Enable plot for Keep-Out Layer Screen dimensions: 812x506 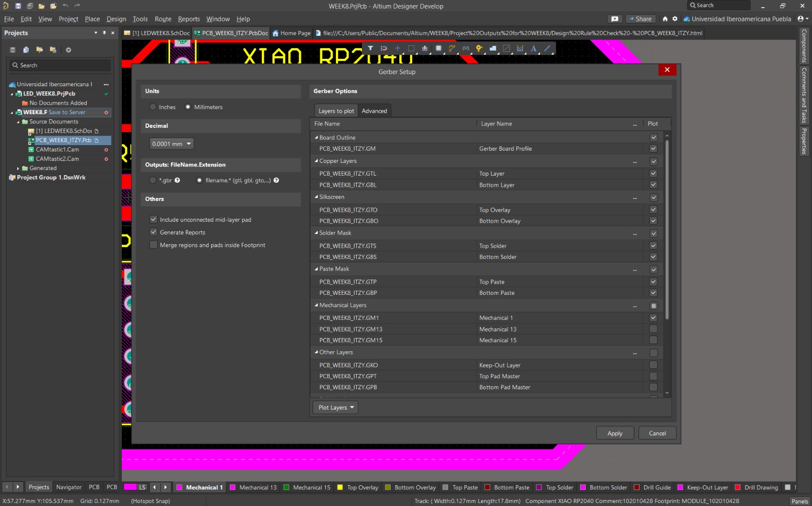point(653,365)
